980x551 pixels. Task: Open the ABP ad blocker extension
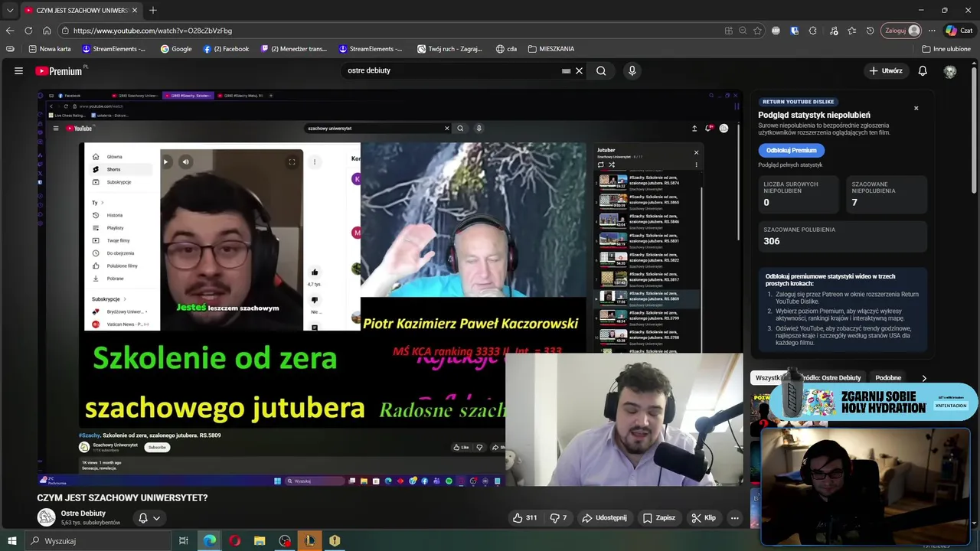[x=776, y=31]
